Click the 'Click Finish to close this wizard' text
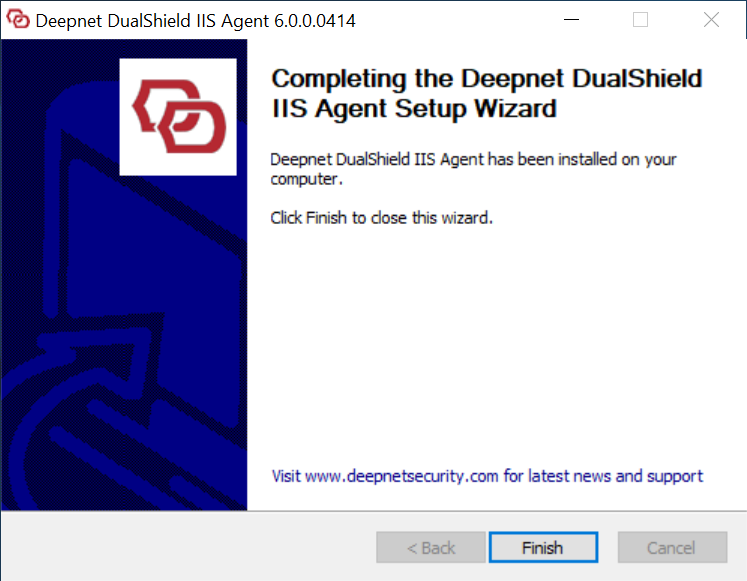This screenshot has width=747, height=581. 381,218
